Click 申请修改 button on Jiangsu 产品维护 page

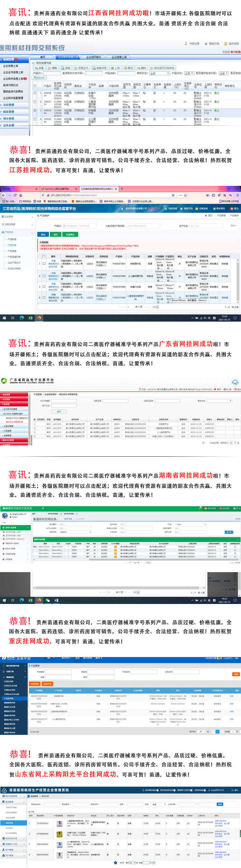(x=70, y=234)
